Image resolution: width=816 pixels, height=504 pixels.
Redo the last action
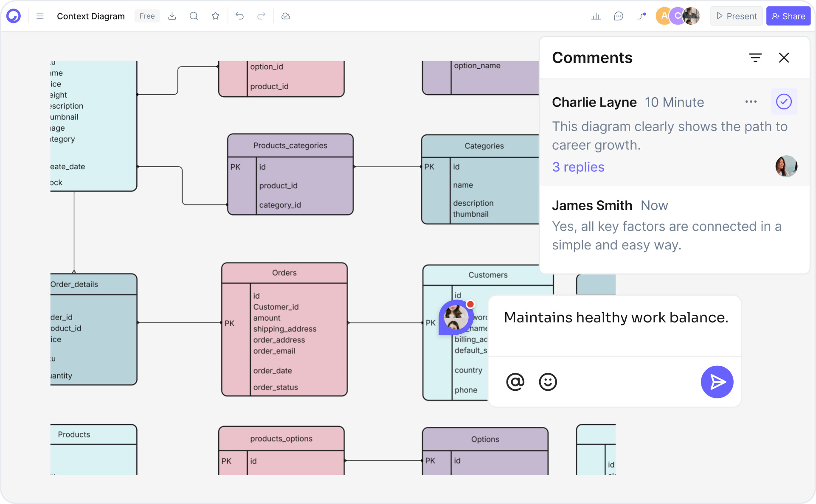[261, 16]
